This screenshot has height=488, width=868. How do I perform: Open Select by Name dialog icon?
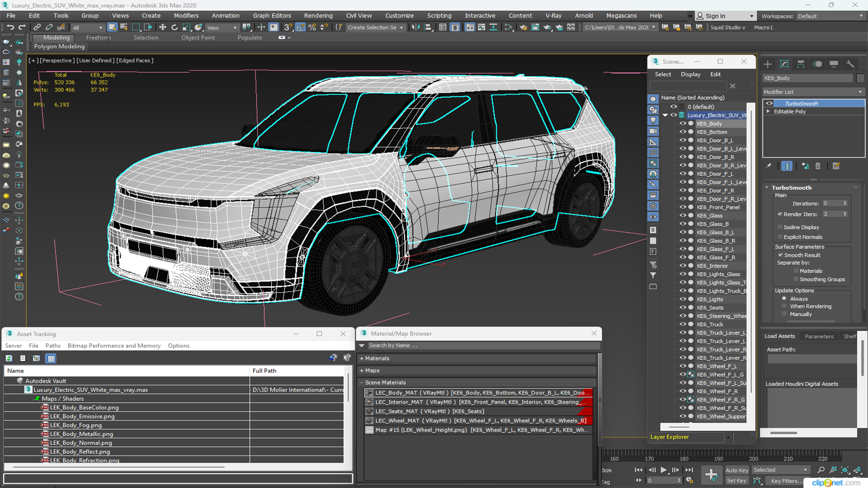[x=124, y=27]
